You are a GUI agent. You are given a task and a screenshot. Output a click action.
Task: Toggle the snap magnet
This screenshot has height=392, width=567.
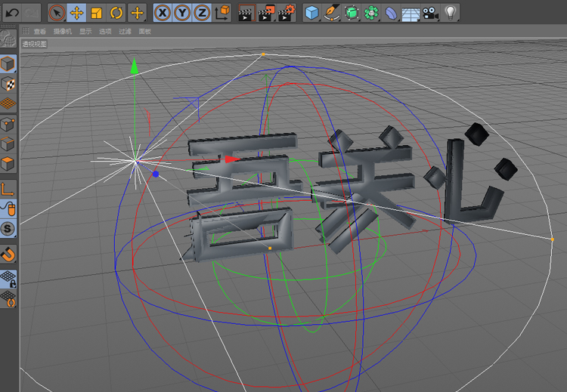pyautogui.click(x=8, y=254)
